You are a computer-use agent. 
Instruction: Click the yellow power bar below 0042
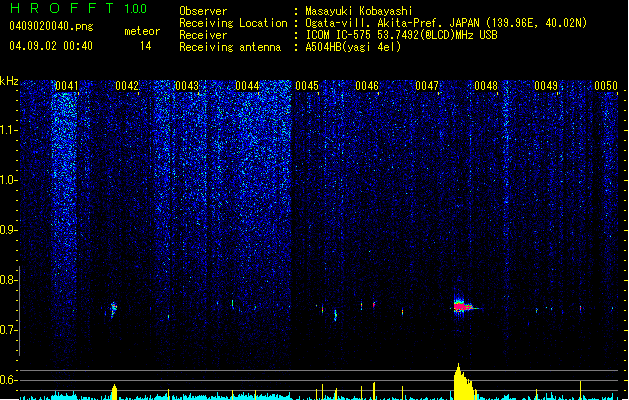(x=114, y=392)
